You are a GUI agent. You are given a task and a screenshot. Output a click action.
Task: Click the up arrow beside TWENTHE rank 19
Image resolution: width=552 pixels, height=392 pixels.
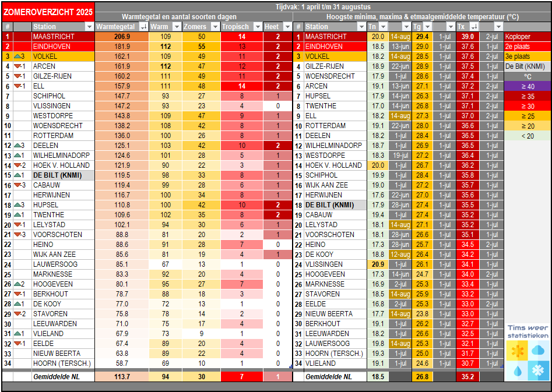[17, 215]
